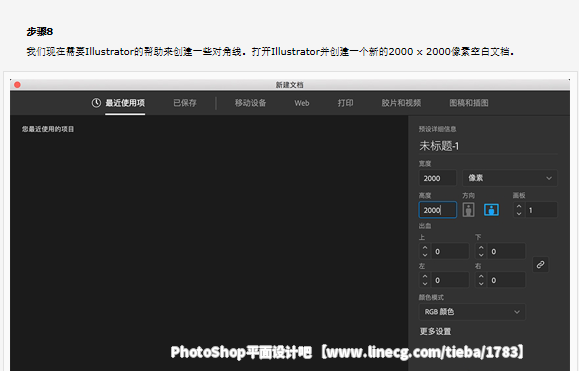Image resolution: width=579 pixels, height=371 pixels.
Task: Open the 胶片和视频 tab
Action: (x=401, y=103)
